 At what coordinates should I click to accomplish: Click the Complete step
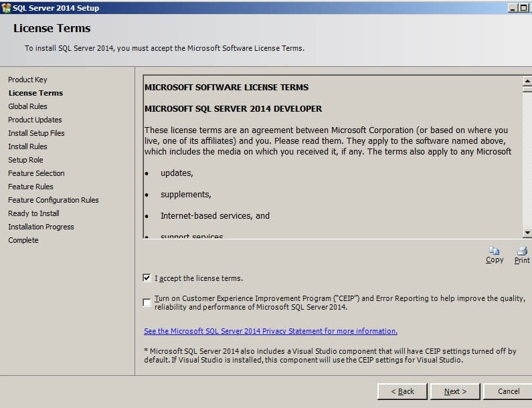(x=23, y=240)
